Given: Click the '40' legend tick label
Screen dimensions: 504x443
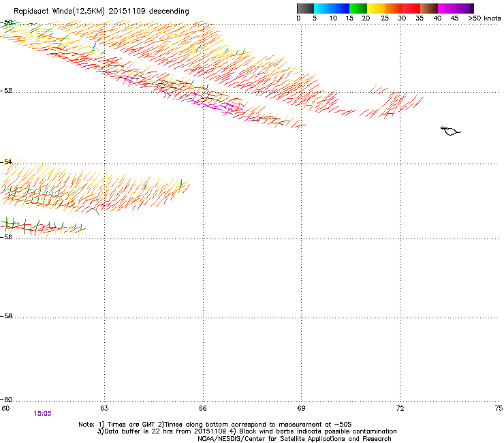Looking at the screenshot, I should (x=437, y=18).
